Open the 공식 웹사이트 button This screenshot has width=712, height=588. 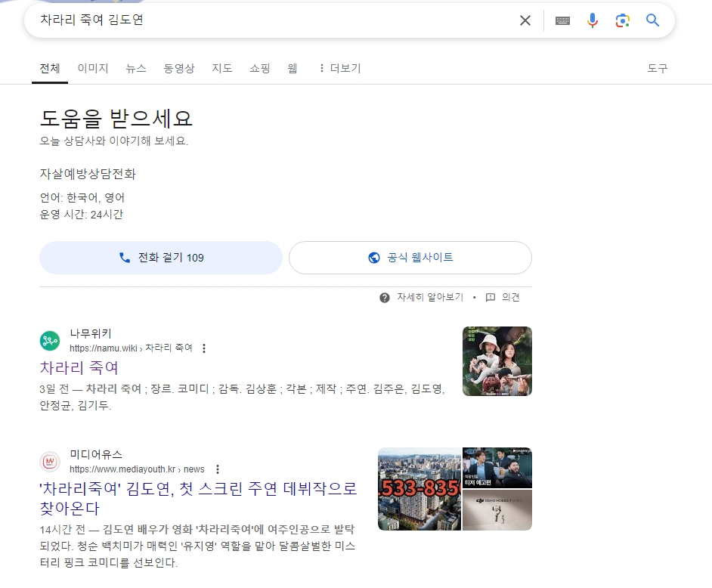point(410,258)
